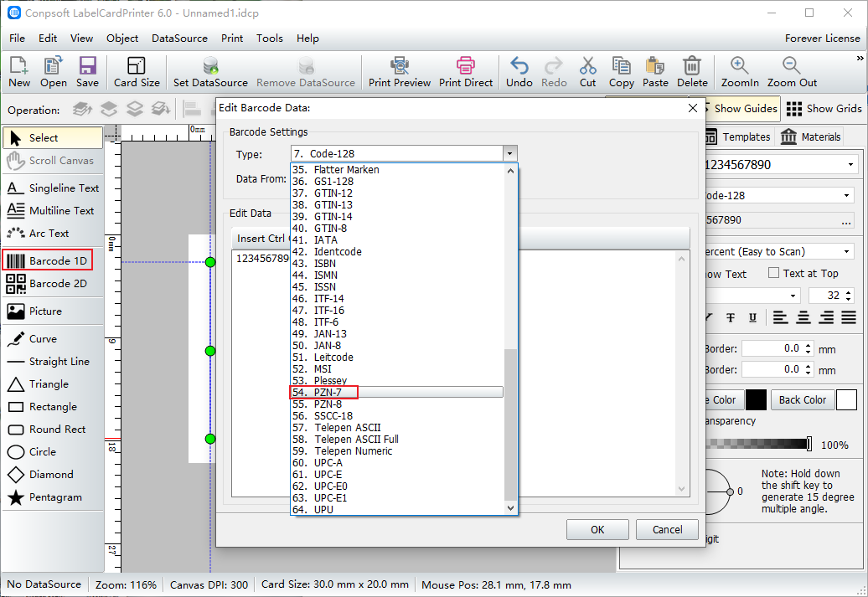Click the transparency slider

click(759, 444)
